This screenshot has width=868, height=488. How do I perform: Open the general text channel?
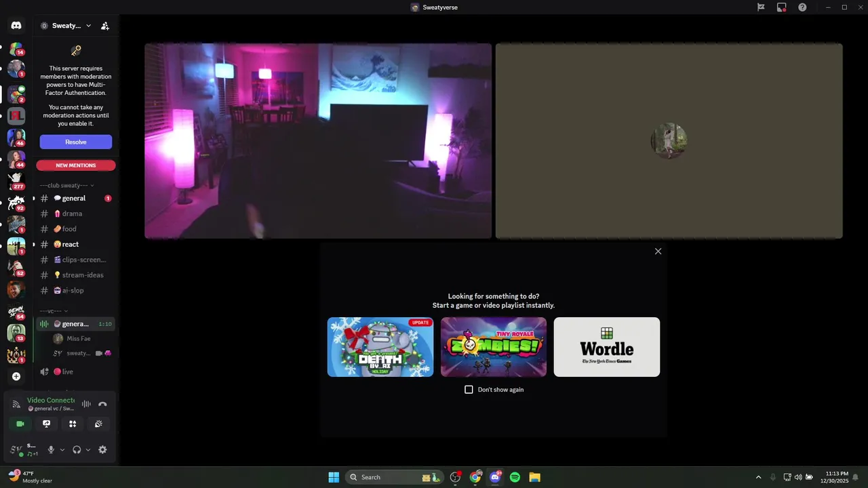point(75,199)
